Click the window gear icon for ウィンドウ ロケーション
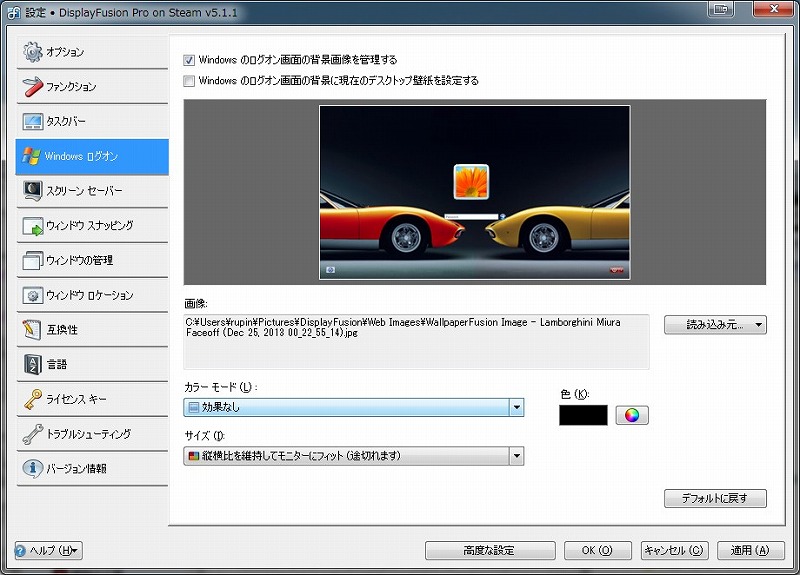Image resolution: width=800 pixels, height=575 pixels. tap(33, 295)
